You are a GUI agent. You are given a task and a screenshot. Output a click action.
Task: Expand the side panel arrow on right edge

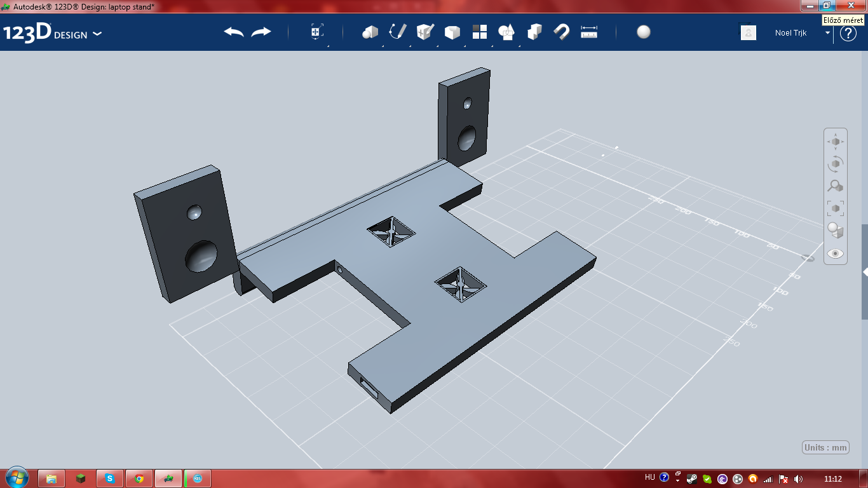point(865,272)
